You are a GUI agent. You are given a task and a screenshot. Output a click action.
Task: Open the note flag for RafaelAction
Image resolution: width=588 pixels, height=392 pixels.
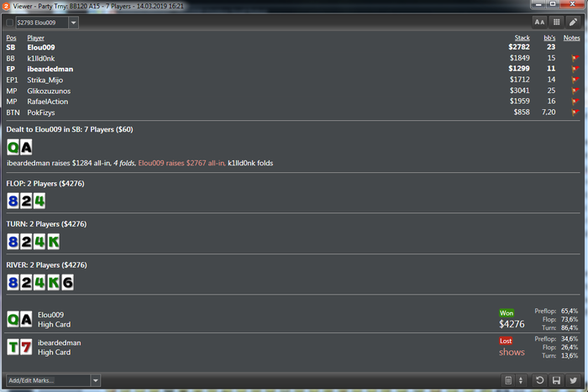click(575, 102)
